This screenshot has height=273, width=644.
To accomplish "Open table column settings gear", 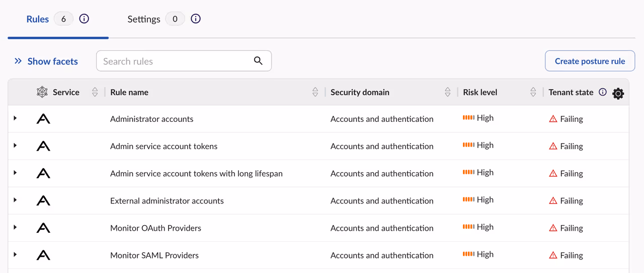I will coord(618,93).
